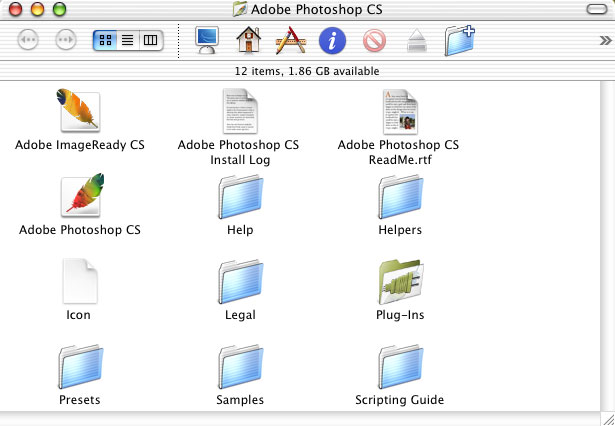
Task: Open the Scripting Guide folder
Action: (x=400, y=367)
